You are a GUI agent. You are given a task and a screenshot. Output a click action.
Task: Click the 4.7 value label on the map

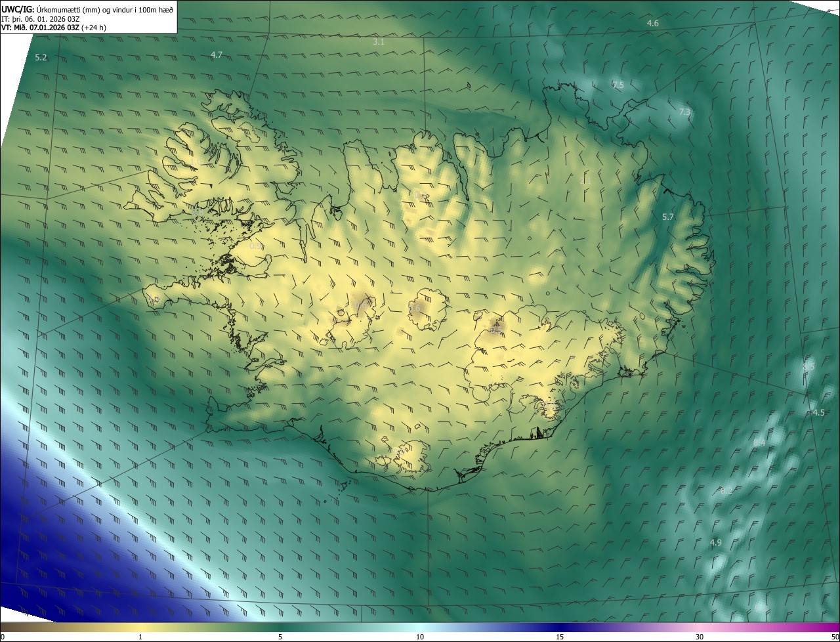217,55
